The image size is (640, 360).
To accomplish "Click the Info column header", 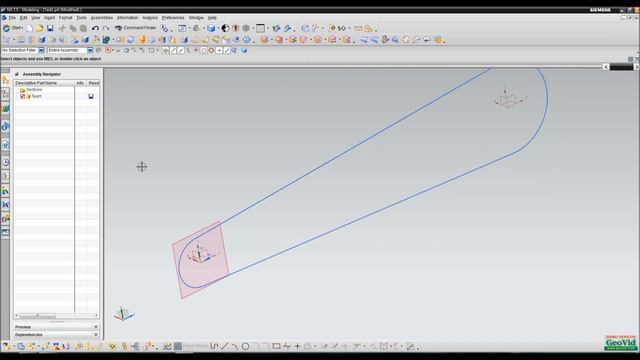I will [x=80, y=83].
